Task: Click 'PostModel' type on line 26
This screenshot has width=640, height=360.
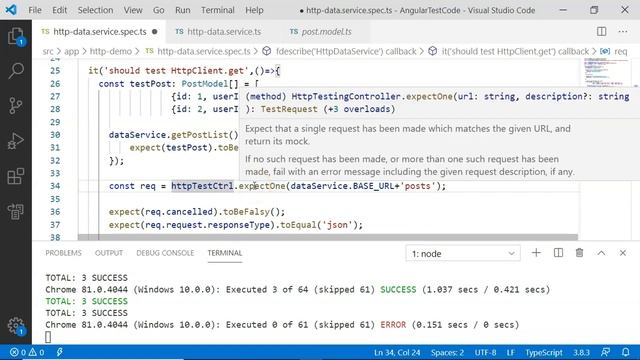Action: click(x=204, y=84)
